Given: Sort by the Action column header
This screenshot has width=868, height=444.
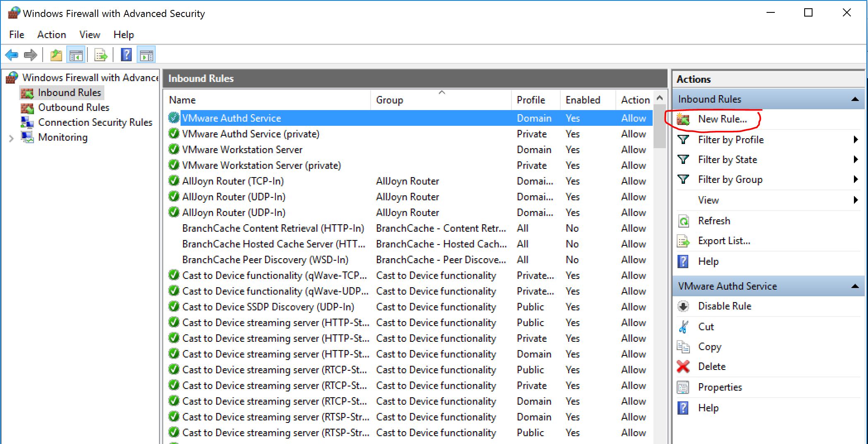Looking at the screenshot, I should pos(635,100).
